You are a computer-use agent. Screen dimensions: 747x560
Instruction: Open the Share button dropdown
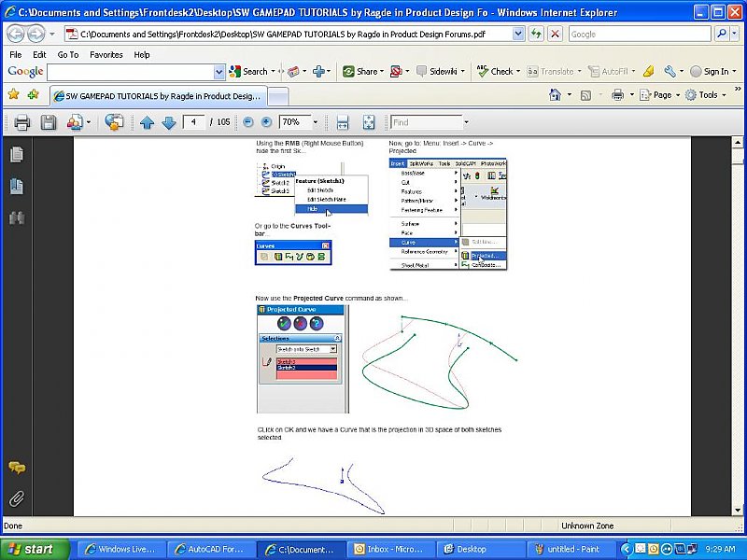[382, 72]
